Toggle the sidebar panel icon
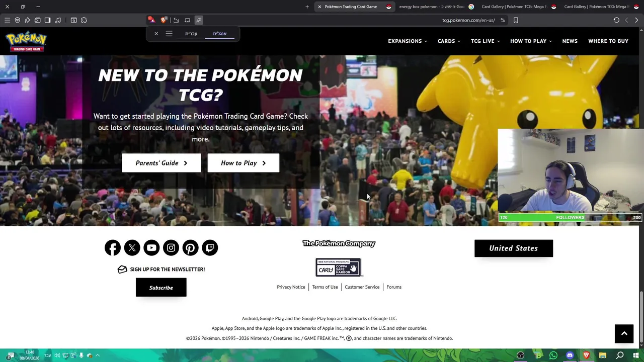644x362 pixels. coord(47,20)
